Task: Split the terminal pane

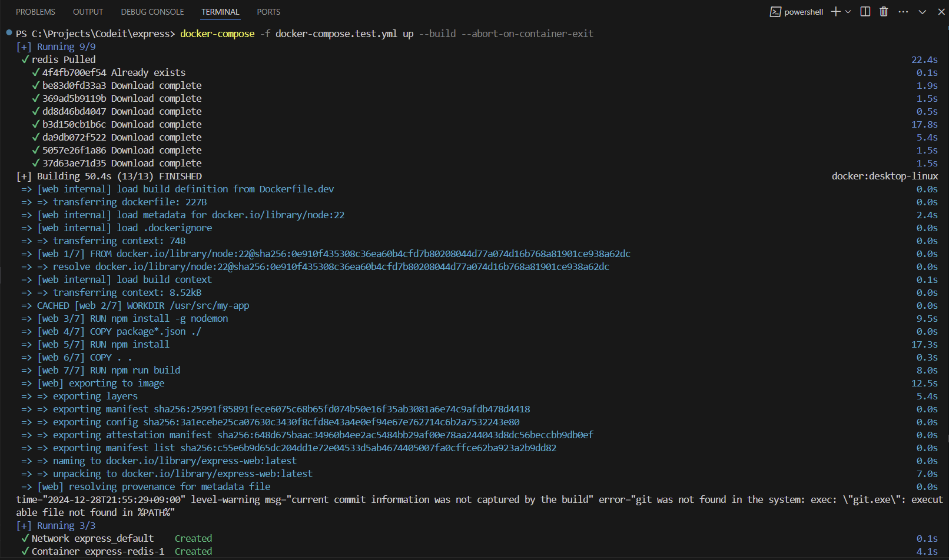Action: (x=865, y=12)
